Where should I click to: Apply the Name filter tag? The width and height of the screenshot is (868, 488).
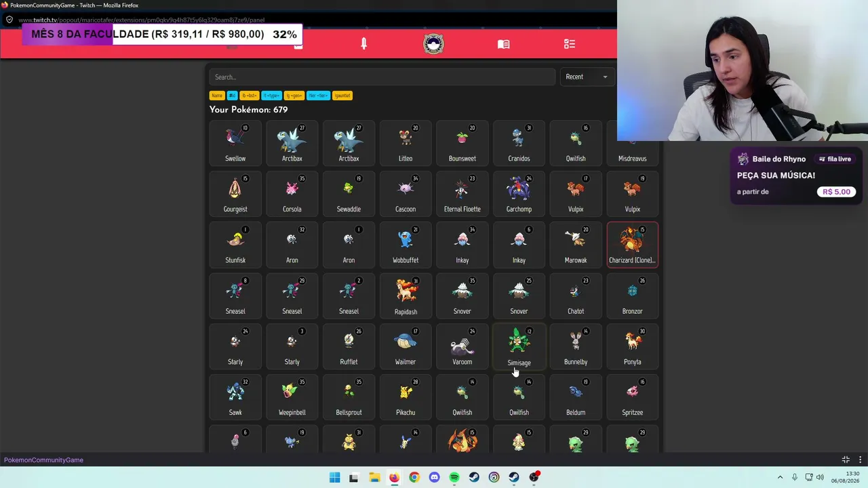[217, 96]
